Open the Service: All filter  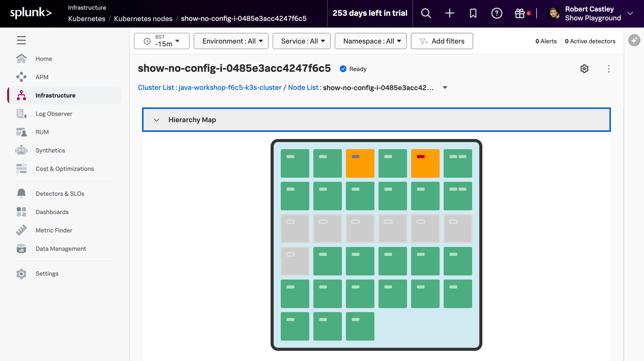coord(301,41)
